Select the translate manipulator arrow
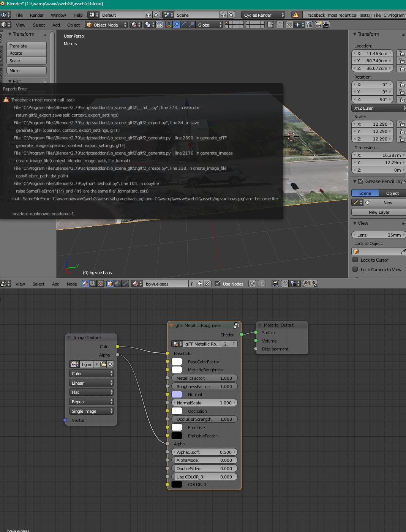 click(176, 25)
